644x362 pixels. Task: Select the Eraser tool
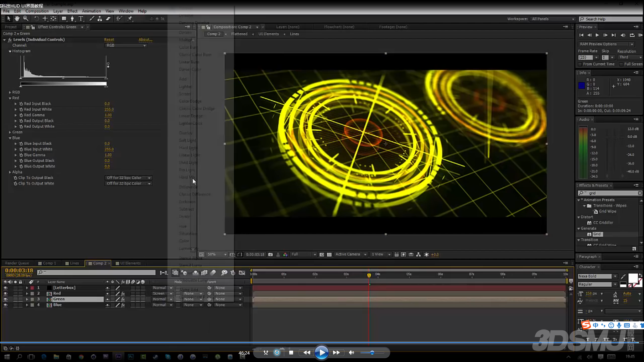click(108, 19)
